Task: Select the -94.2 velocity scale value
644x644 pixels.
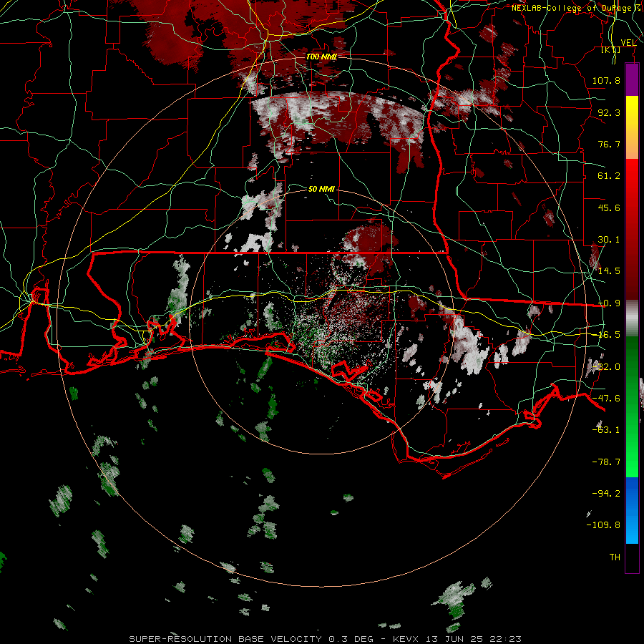Action: (x=606, y=493)
